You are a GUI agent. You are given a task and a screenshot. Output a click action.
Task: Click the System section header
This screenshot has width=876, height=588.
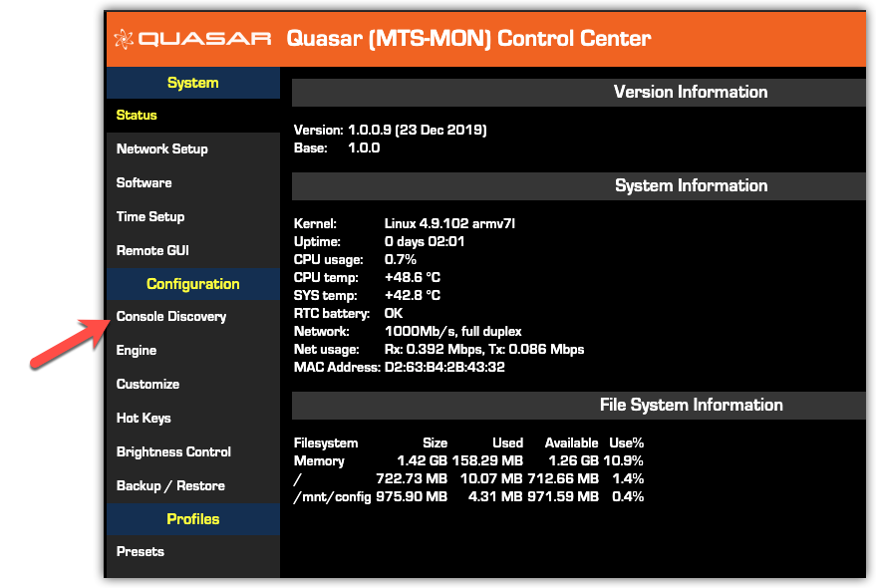pos(192,83)
